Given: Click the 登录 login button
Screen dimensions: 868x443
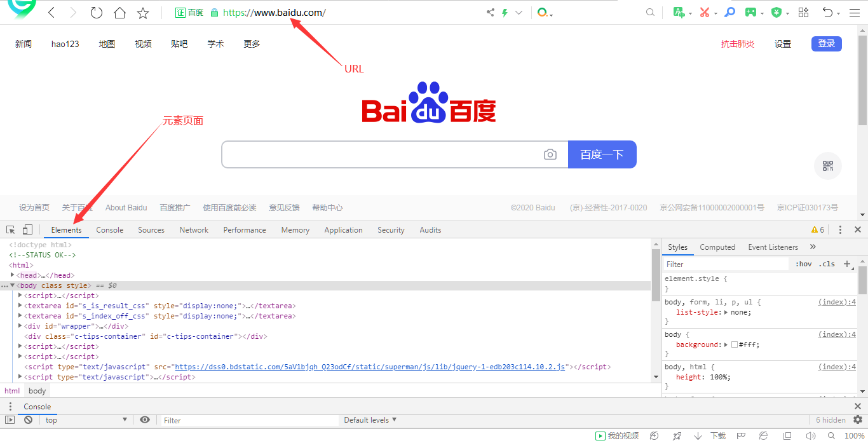Looking at the screenshot, I should [826, 43].
